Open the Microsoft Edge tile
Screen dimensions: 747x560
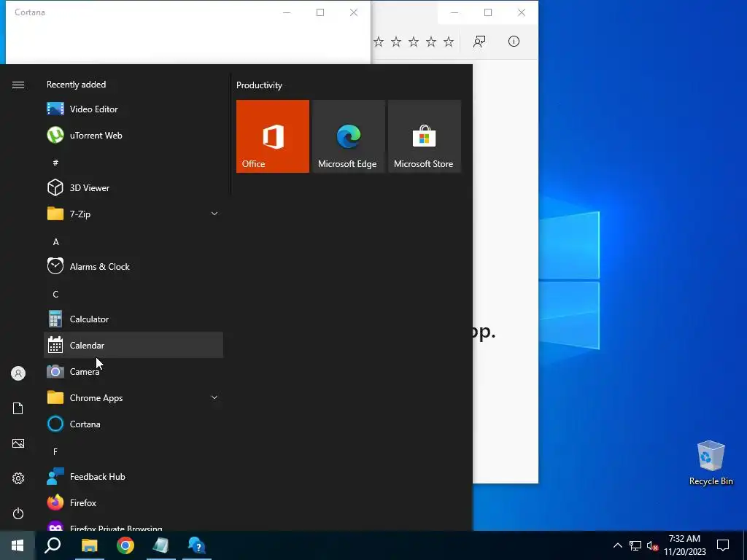349,136
